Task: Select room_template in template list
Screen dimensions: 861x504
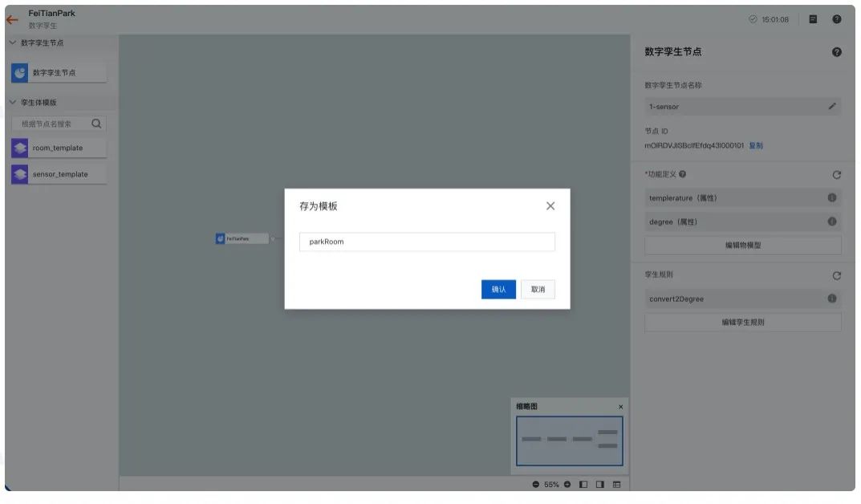Action: (x=59, y=148)
